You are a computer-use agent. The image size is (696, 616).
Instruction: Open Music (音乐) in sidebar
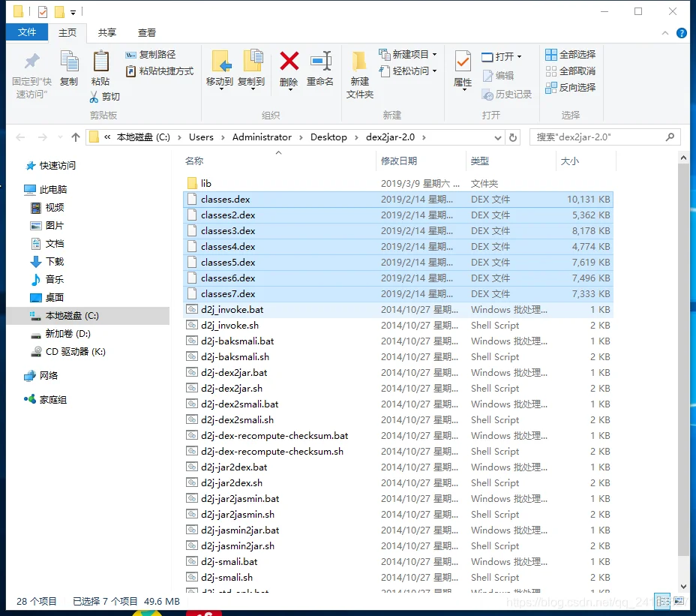[x=47, y=279]
